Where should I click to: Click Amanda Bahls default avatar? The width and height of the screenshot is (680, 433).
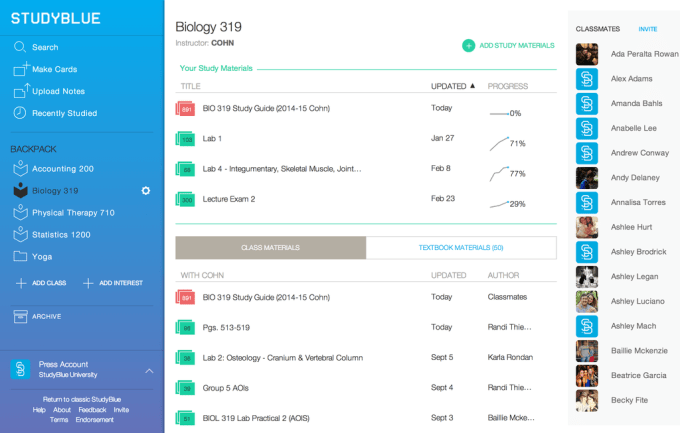tap(587, 104)
